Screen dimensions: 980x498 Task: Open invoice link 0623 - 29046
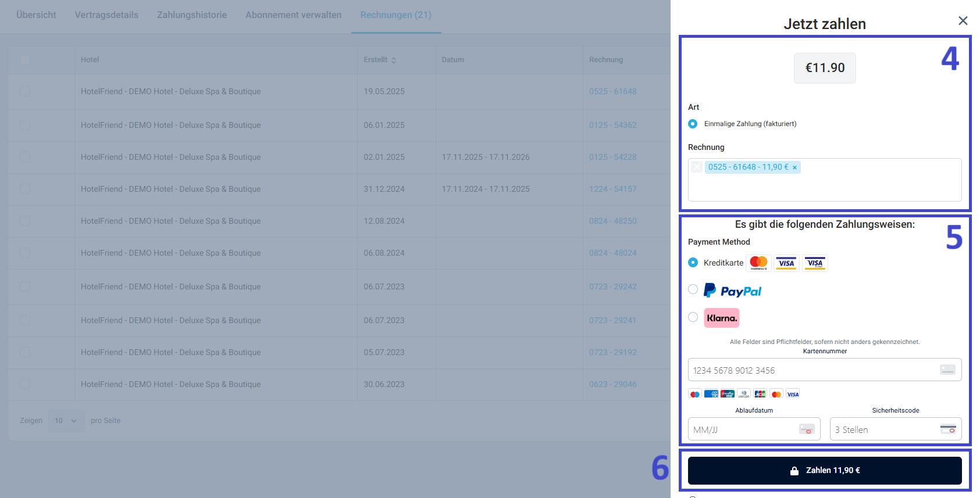613,384
